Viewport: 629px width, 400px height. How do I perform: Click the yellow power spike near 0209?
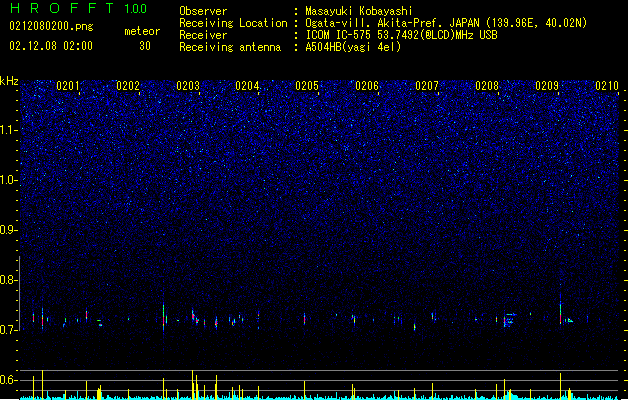point(560,385)
